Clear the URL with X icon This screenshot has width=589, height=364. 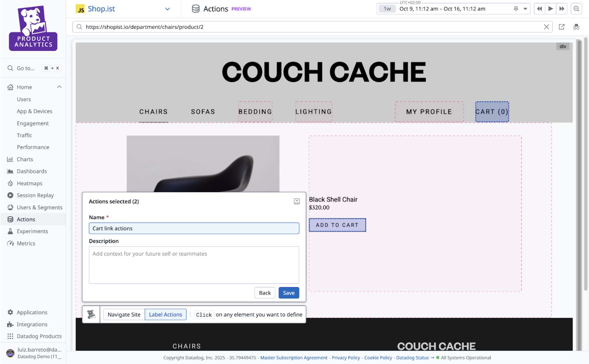click(546, 27)
